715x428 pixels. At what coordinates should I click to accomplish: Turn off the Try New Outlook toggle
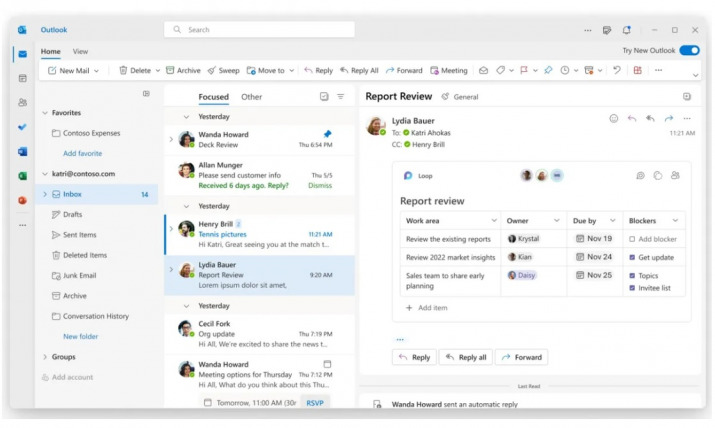coord(689,51)
